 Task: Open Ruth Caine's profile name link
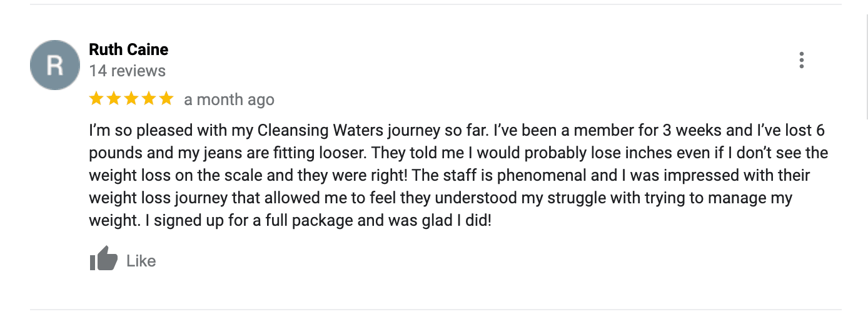coord(129,49)
